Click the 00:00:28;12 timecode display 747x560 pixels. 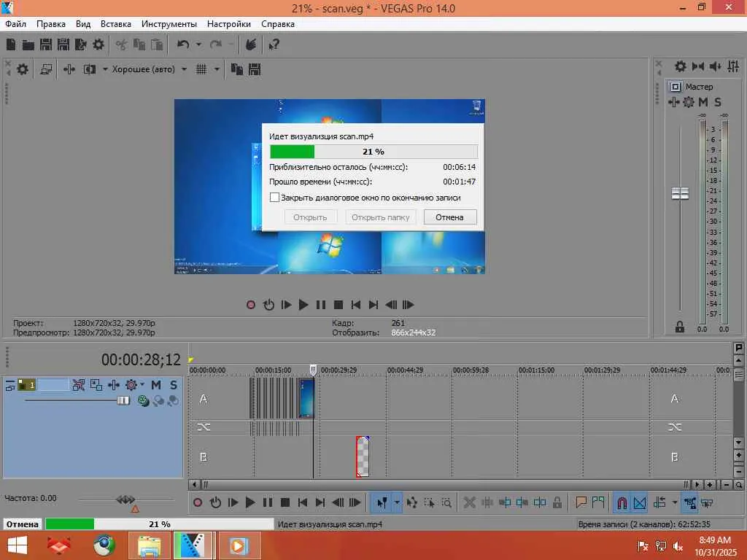point(141,359)
